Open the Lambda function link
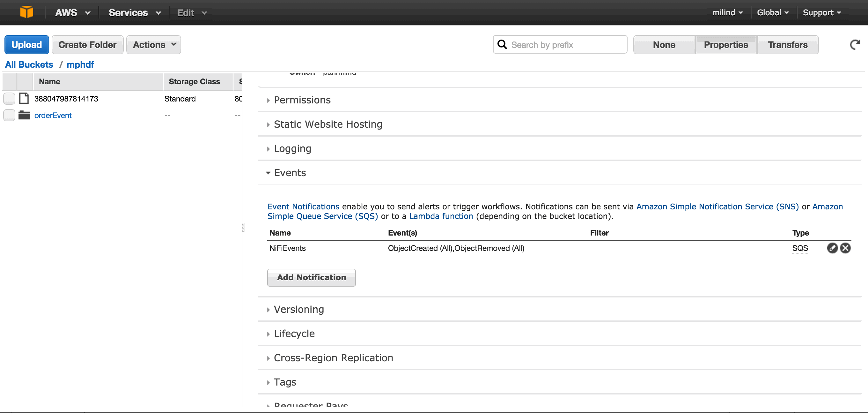Viewport: 868px width, 413px height. 441,216
